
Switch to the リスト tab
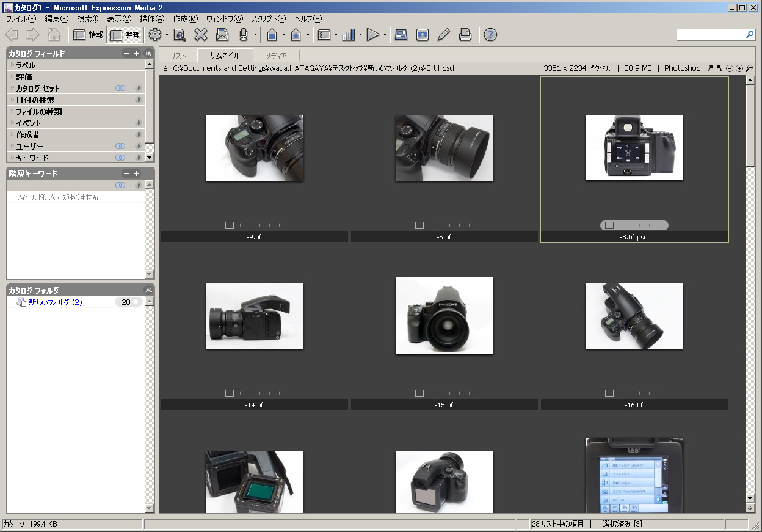178,56
